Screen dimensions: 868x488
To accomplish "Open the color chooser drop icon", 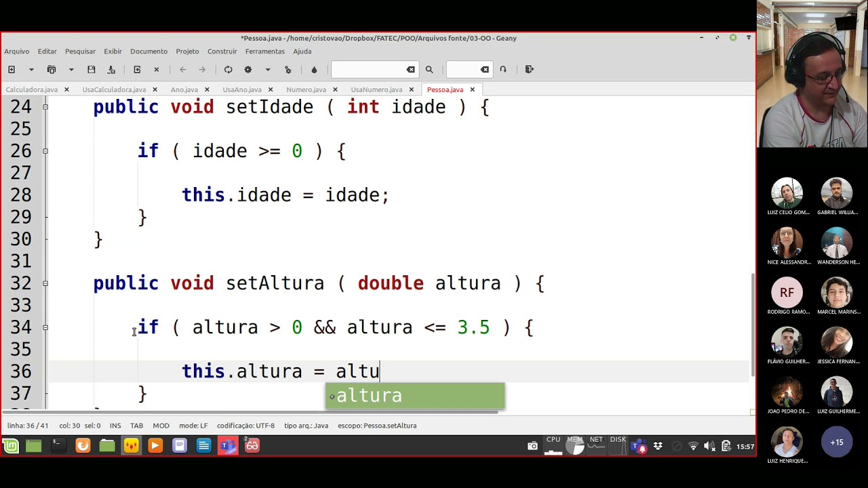I will [314, 69].
